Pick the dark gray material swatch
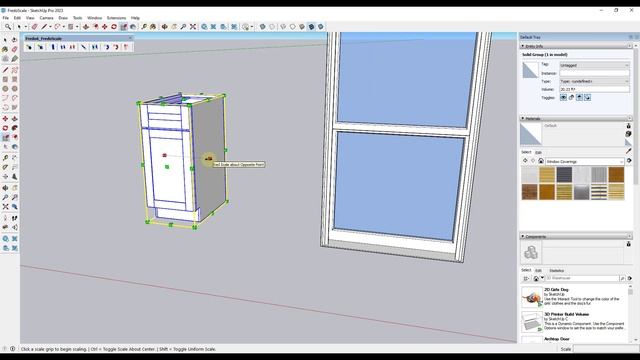The height and width of the screenshot is (360, 640). 564,175
